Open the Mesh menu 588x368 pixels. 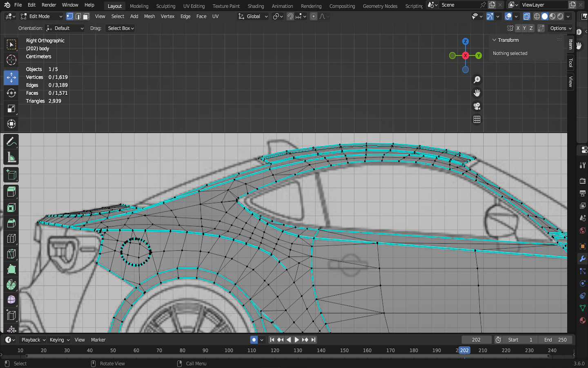(x=149, y=16)
